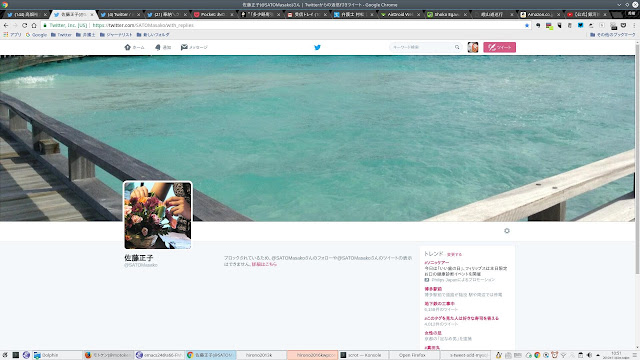Open the application launcher in the taskbar
Viewport: 640px width, 360px height.
tap(5, 355)
